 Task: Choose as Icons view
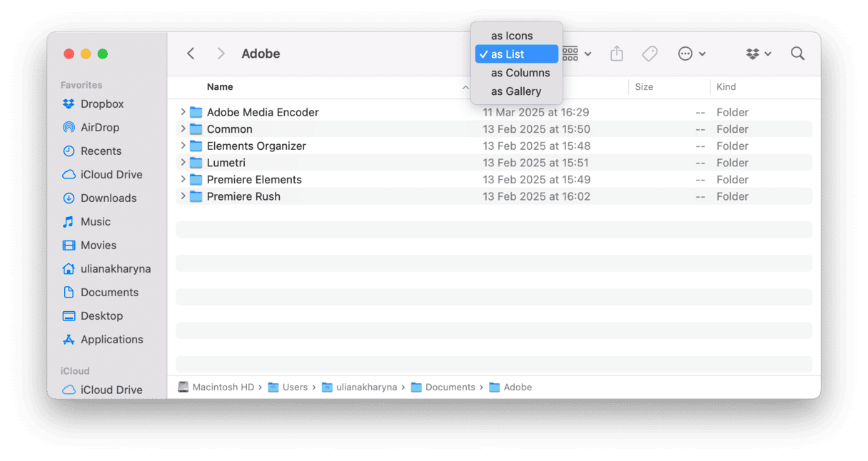click(x=517, y=36)
